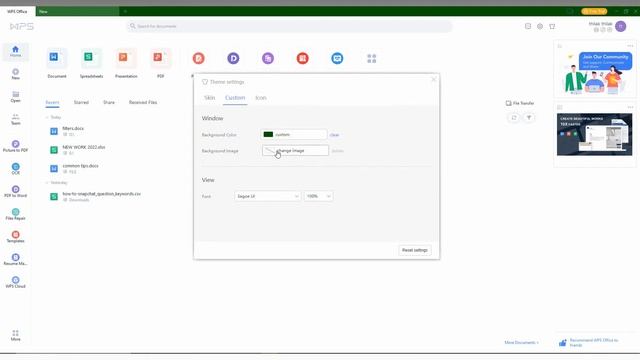This screenshot has width=640, height=360.
Task: Click the filter funnel icon under File Transfer
Action: [529, 118]
